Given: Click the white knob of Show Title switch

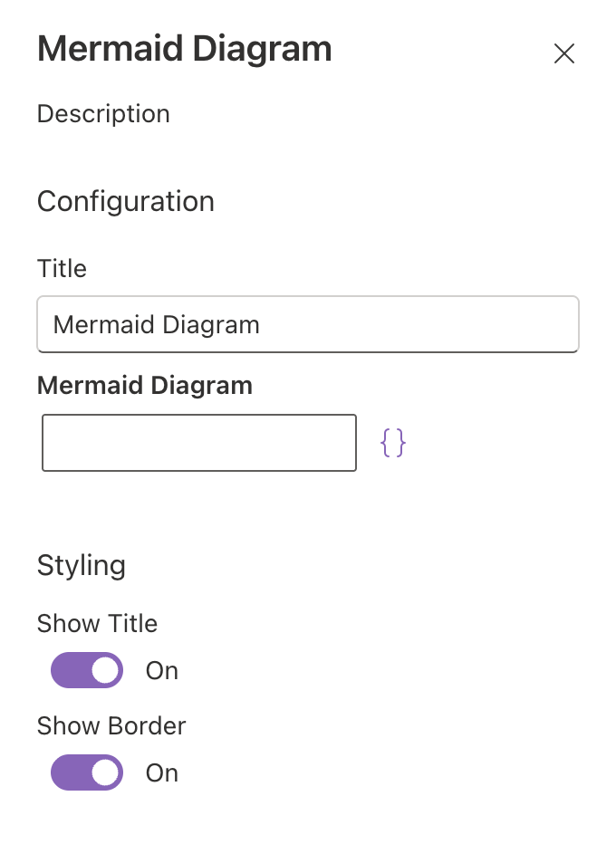Looking at the screenshot, I should click(106, 670).
